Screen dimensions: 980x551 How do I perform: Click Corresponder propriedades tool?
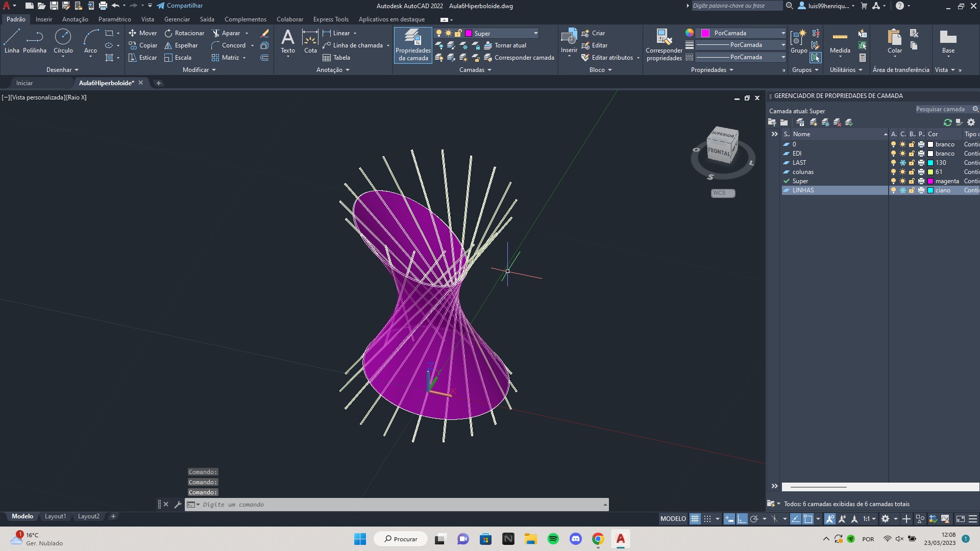pos(664,45)
